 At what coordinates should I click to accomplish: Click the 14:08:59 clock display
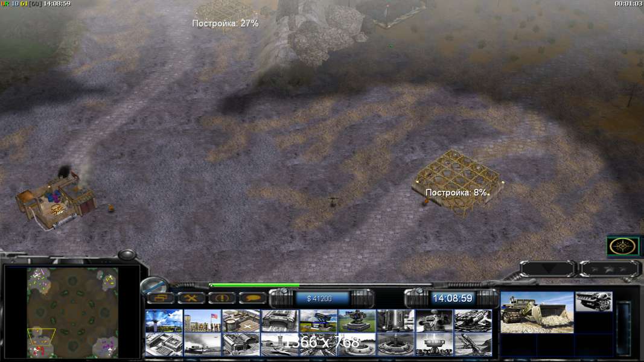pyautogui.click(x=452, y=299)
